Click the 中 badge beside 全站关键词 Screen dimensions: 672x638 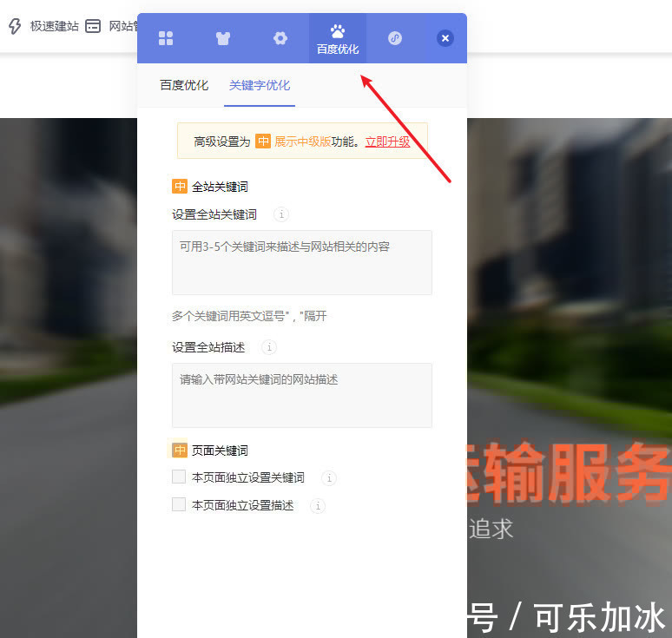click(180, 187)
